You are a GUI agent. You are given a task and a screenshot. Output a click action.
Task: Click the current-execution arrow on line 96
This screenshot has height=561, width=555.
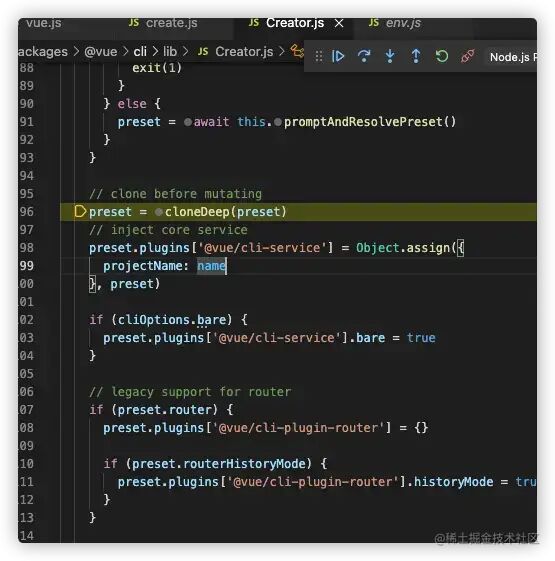[80, 211]
